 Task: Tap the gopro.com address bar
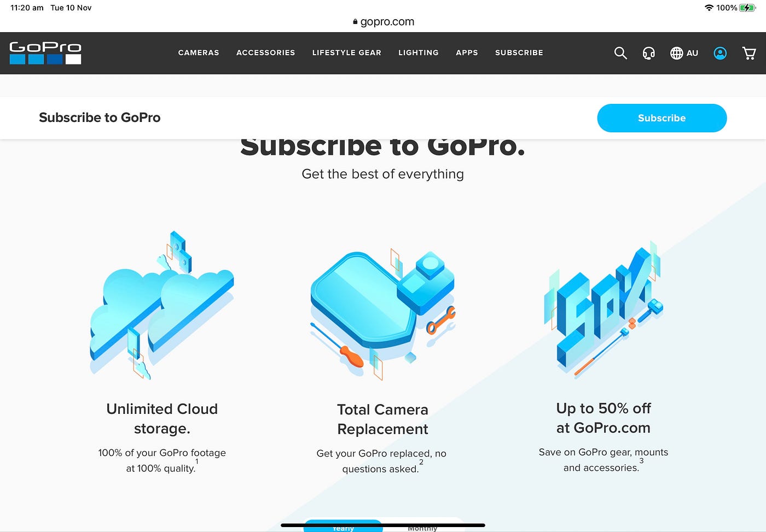click(x=383, y=22)
